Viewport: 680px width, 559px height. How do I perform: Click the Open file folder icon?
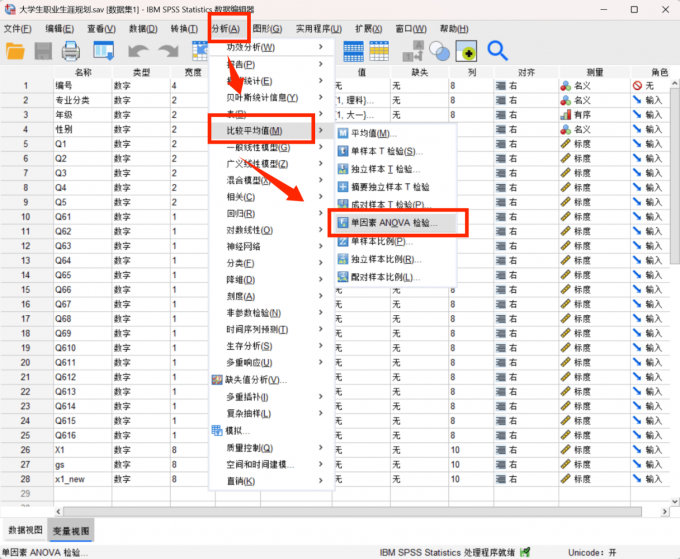click(17, 51)
